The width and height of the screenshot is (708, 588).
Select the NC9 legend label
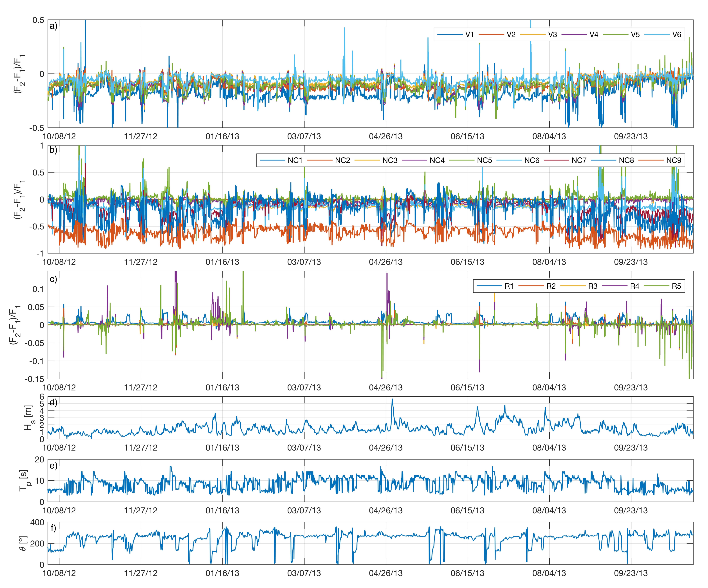click(x=674, y=160)
